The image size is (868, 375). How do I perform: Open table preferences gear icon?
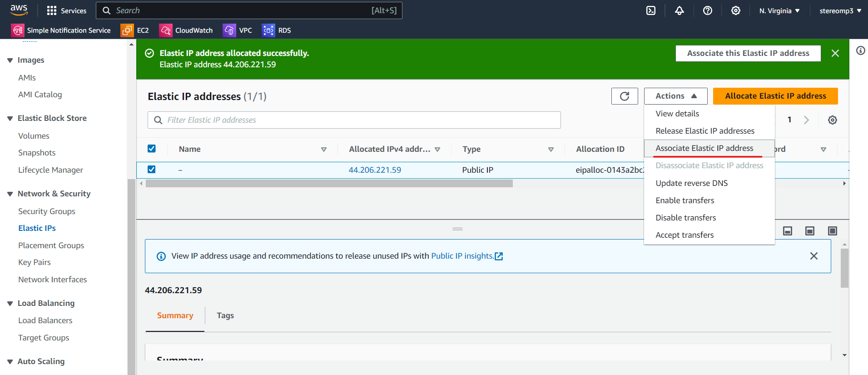tap(832, 120)
